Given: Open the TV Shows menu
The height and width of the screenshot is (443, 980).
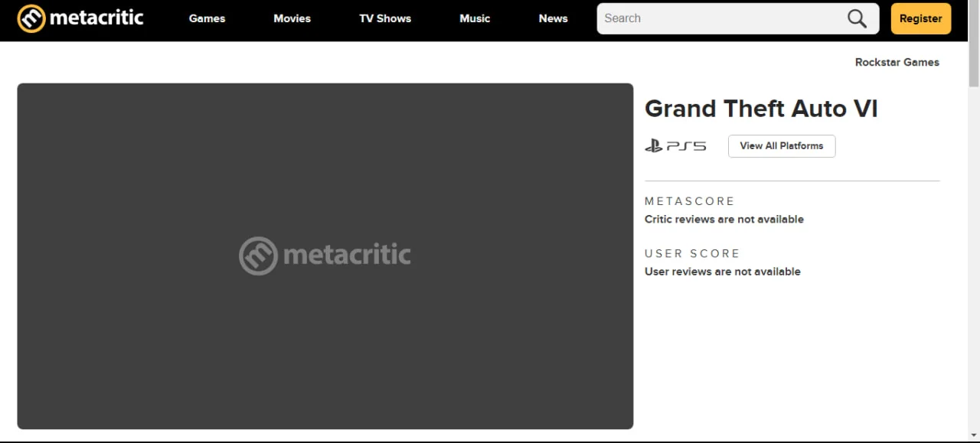Looking at the screenshot, I should tap(385, 18).
